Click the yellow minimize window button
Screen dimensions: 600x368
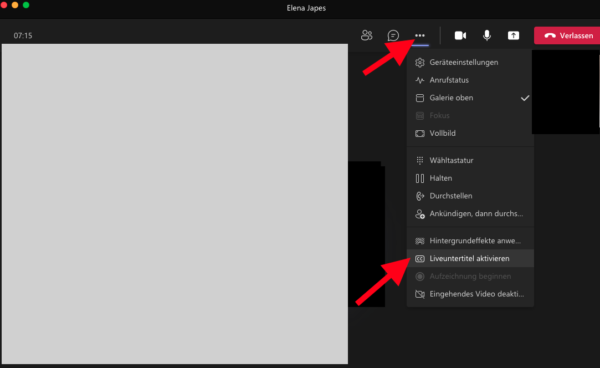tap(15, 5)
